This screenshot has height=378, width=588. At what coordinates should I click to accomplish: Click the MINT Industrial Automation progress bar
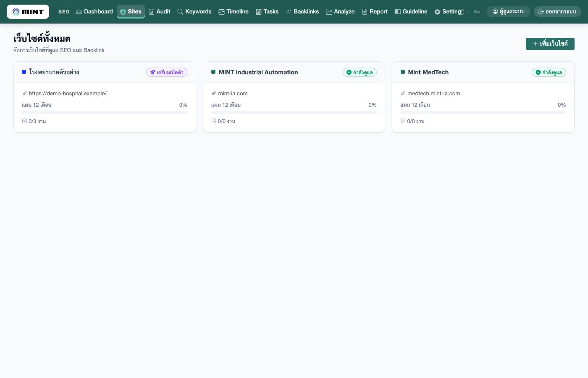click(x=294, y=113)
